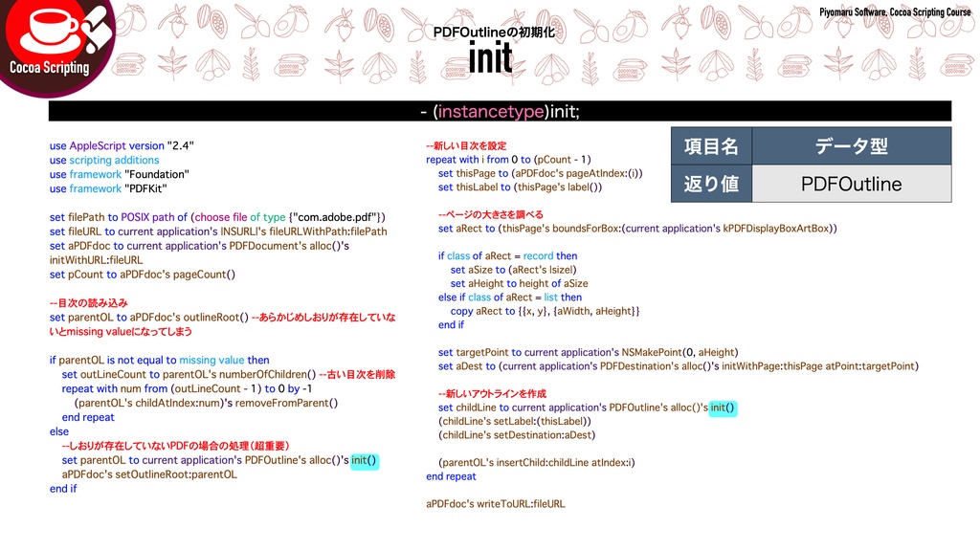Viewport: 980px width, 551px height.
Task: Click the highlighted init() in the left code block
Action: click(x=364, y=460)
